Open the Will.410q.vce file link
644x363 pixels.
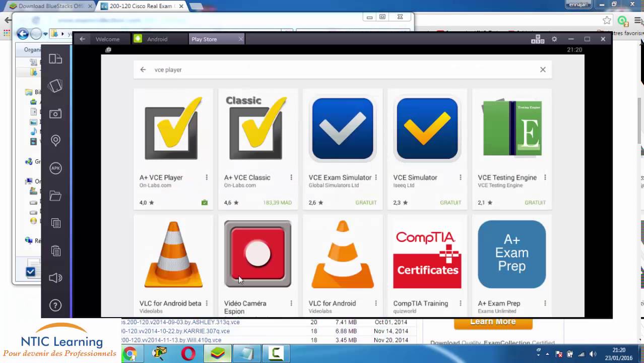click(x=171, y=340)
